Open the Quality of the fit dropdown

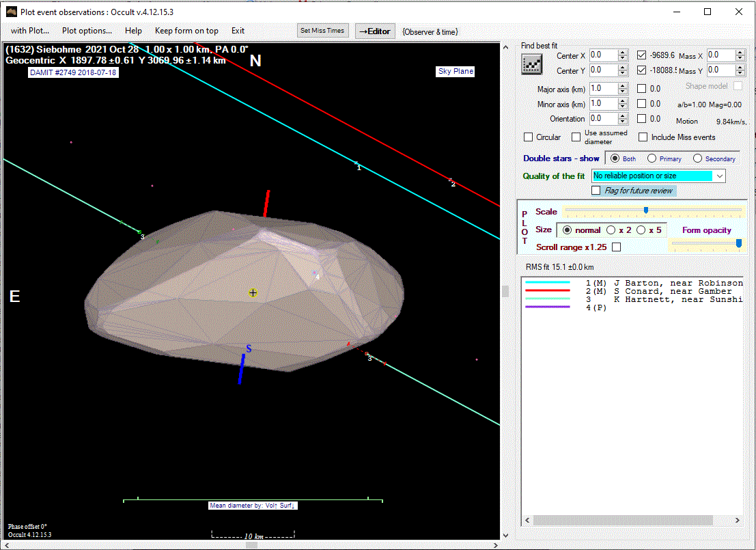[719, 176]
